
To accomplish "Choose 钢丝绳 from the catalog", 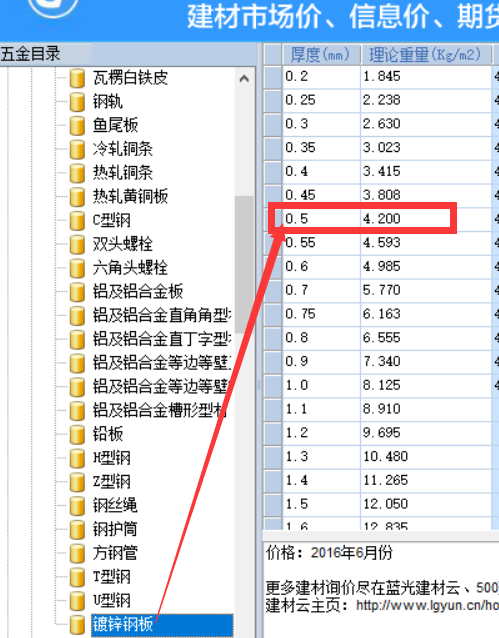I will pyautogui.click(x=115, y=505).
